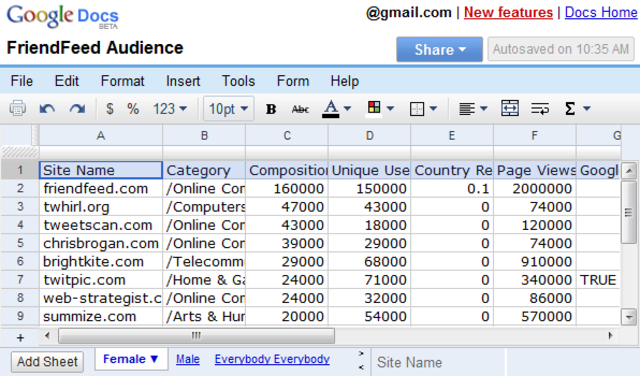Open the Edit menu
Image resolution: width=640 pixels, height=376 pixels.
pyautogui.click(x=67, y=81)
